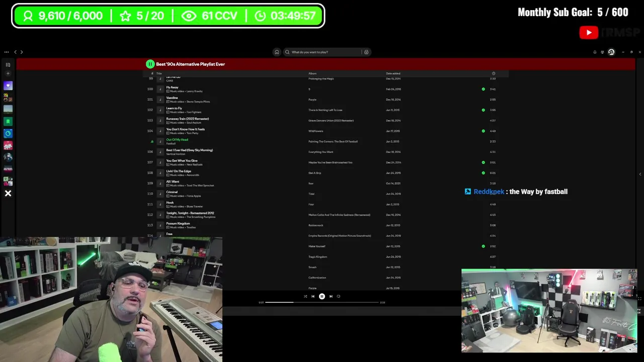Toggle Liked checkmark on 'You Don't Know How It Feels'
The image size is (644, 362).
pyautogui.click(x=483, y=131)
